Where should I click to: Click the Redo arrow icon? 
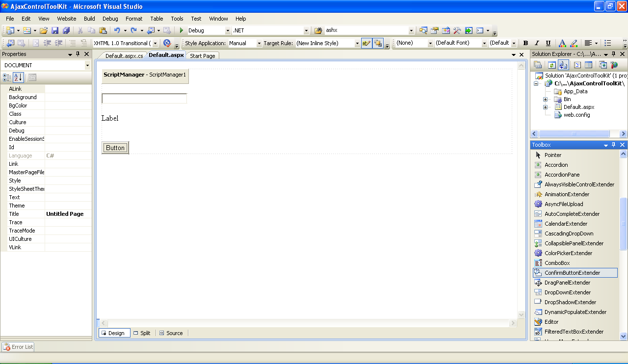point(133,30)
